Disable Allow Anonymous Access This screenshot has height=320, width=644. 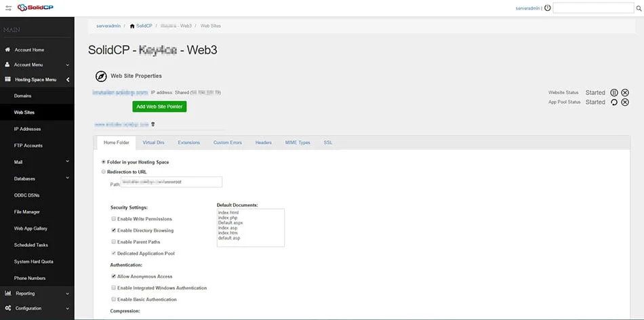coord(113,277)
